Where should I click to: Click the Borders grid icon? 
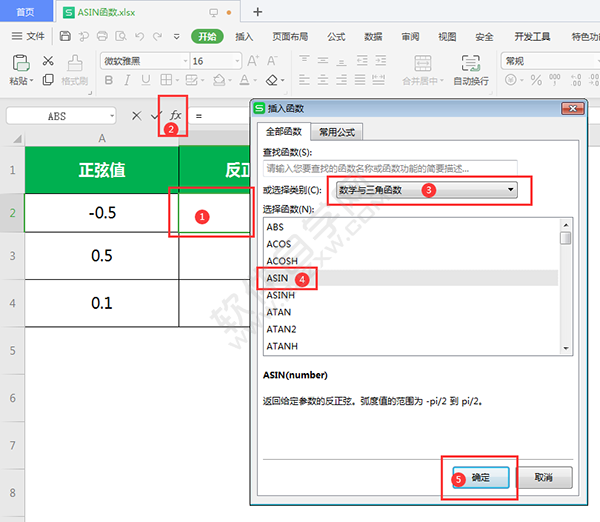coord(166,80)
